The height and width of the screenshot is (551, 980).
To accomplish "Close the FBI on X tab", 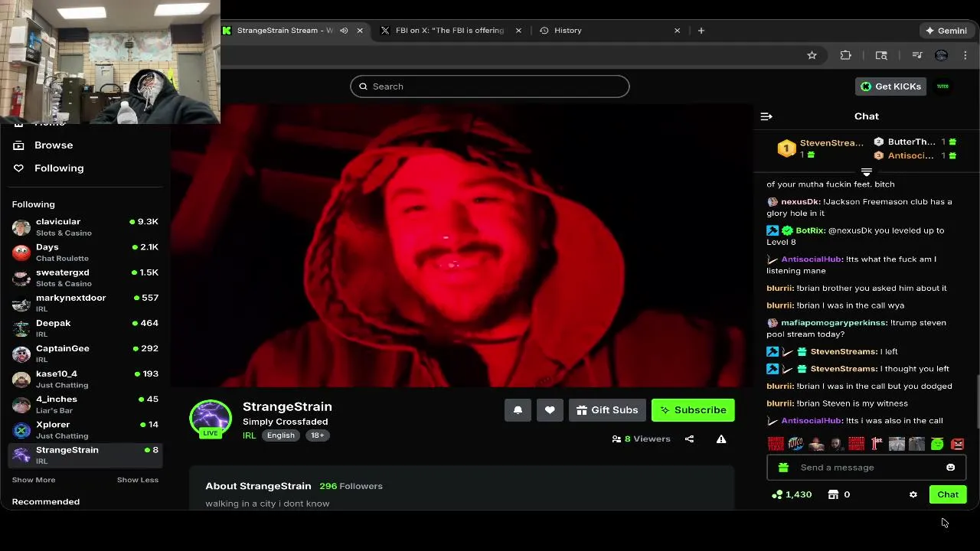I will pyautogui.click(x=518, y=31).
